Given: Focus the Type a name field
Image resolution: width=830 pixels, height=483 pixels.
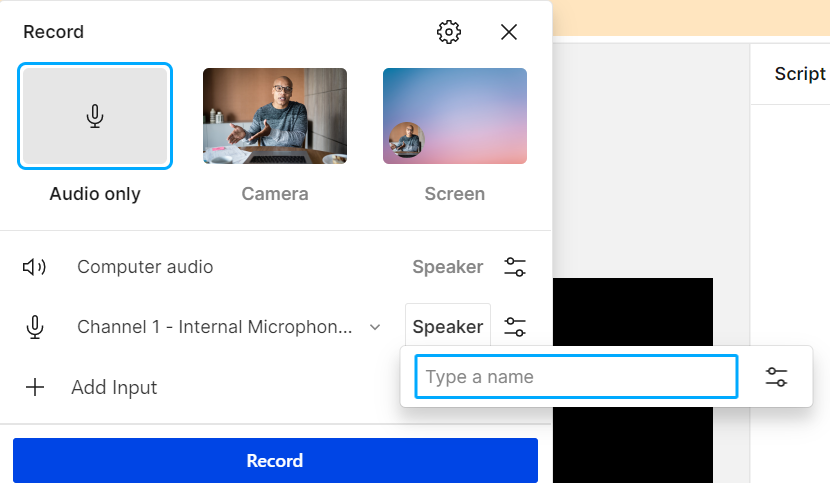Looking at the screenshot, I should (576, 377).
